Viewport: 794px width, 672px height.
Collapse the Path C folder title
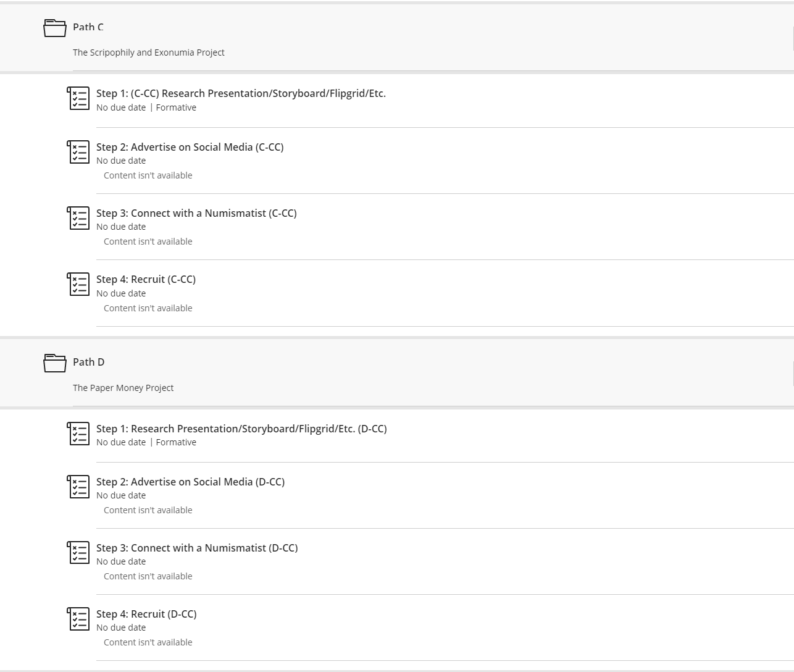coord(88,27)
